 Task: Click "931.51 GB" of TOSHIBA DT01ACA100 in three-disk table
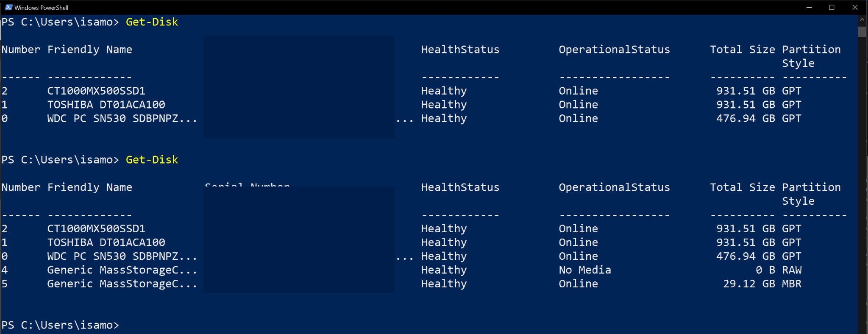[x=746, y=104]
